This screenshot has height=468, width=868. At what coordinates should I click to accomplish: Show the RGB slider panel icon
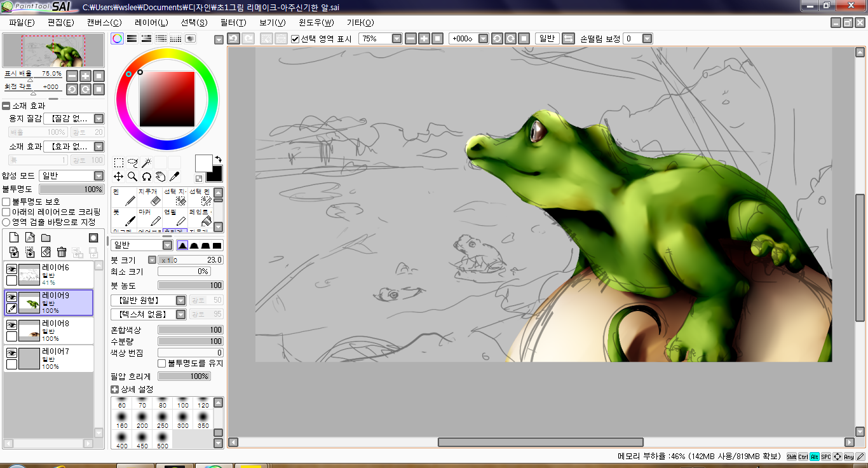point(132,39)
